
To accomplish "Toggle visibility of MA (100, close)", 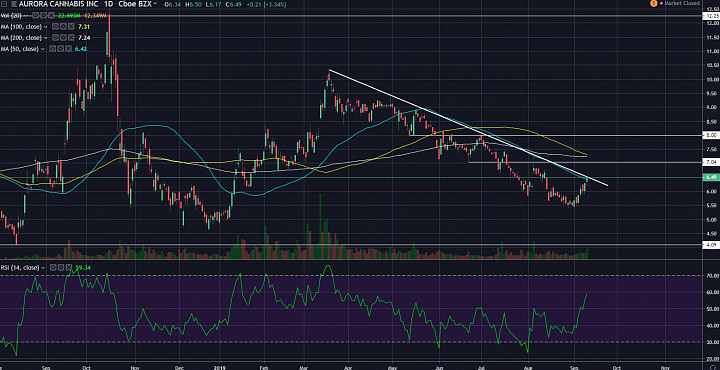I will tap(55, 27).
